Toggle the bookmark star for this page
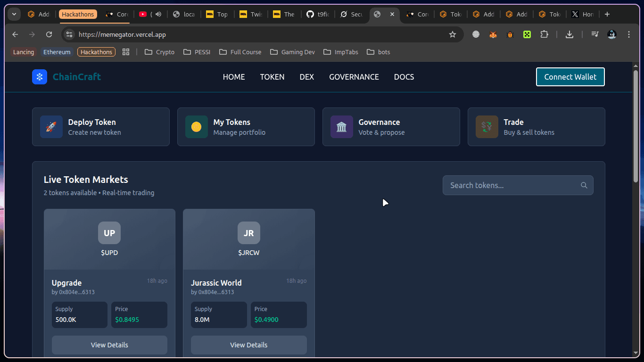 (453, 34)
